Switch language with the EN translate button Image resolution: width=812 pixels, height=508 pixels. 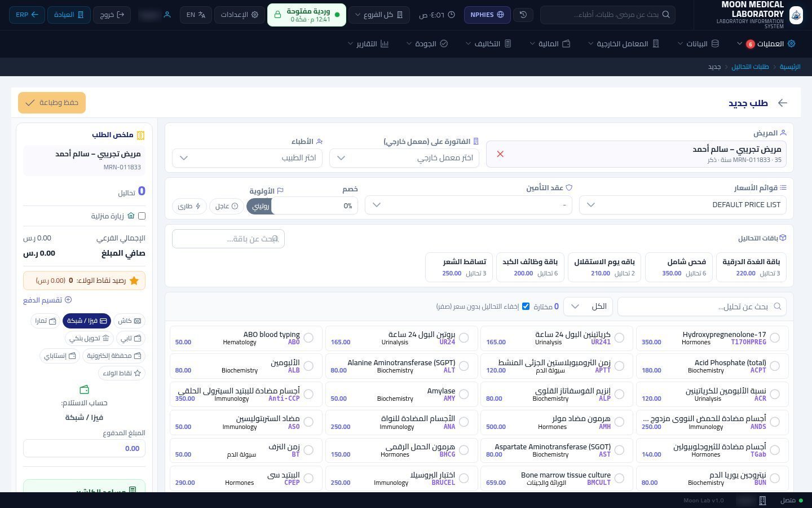click(196, 15)
